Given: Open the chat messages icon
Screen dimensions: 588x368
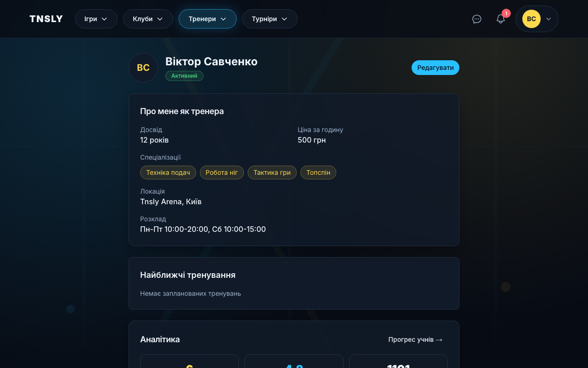Looking at the screenshot, I should (477, 19).
